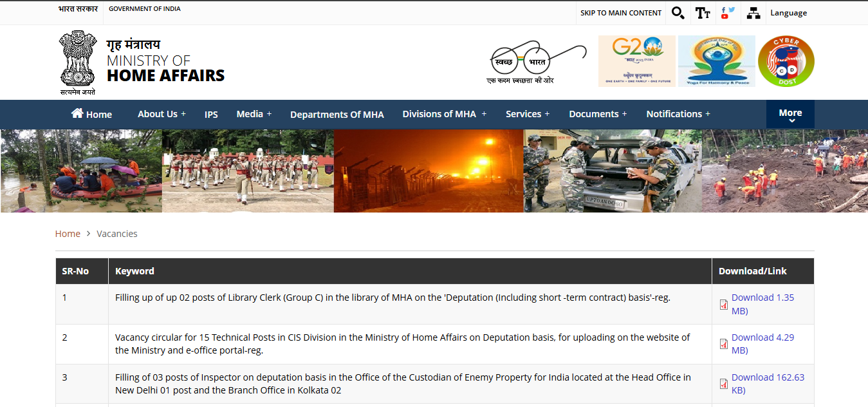
Task: Open the Yoga for Harmony & Peace logo
Action: 716,61
